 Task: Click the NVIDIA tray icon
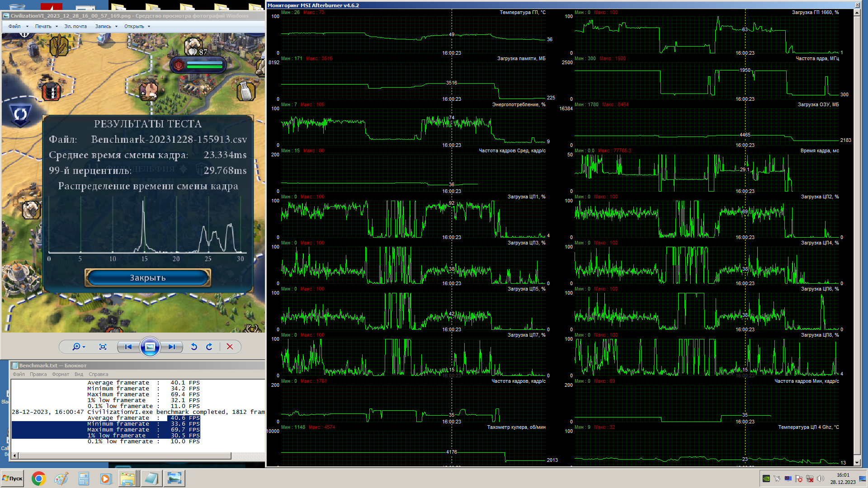pyautogui.click(x=766, y=479)
